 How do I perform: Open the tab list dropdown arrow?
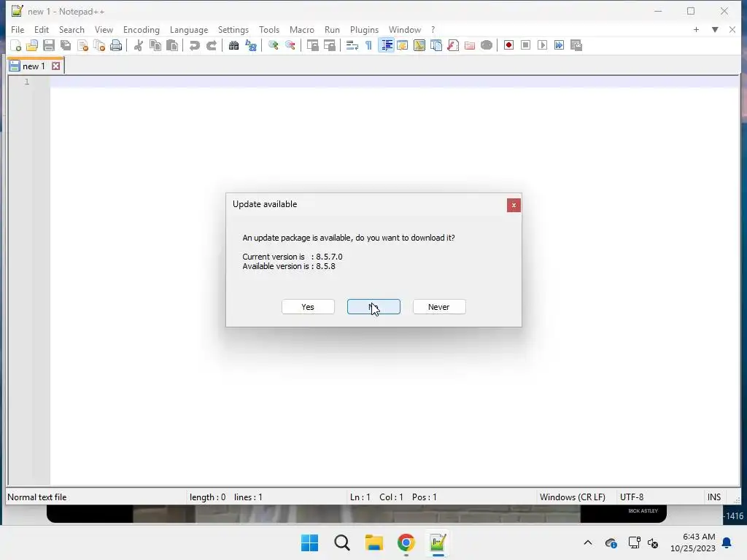[715, 29]
